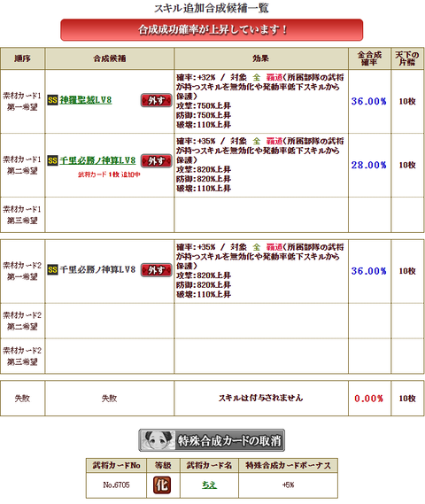425x504 pixels.
Task: Open the linked 千里必勝ノ神算LV8 skill
Action: (97, 160)
